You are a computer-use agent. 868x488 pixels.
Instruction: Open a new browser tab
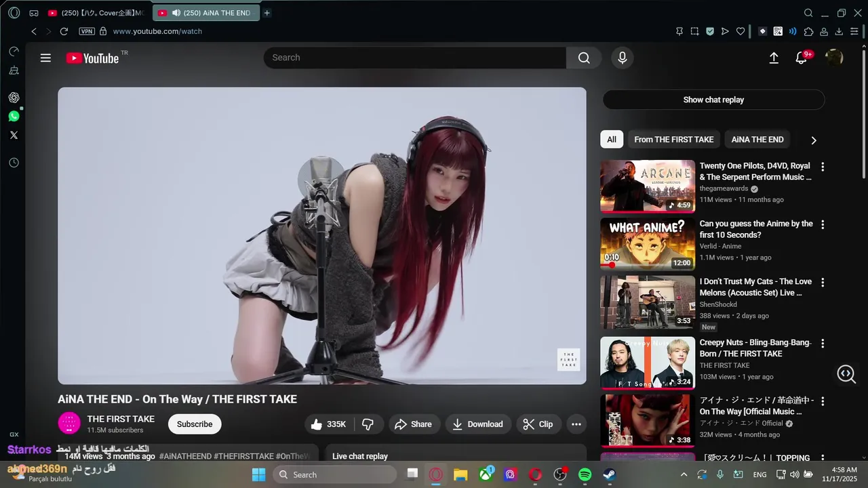click(267, 13)
